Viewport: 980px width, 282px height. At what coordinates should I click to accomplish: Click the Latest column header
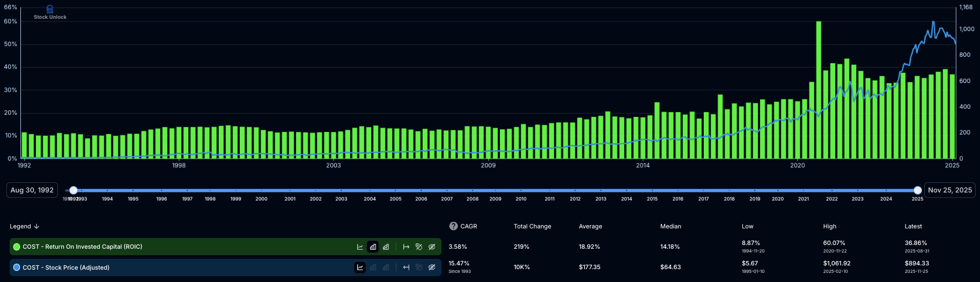[x=913, y=226]
